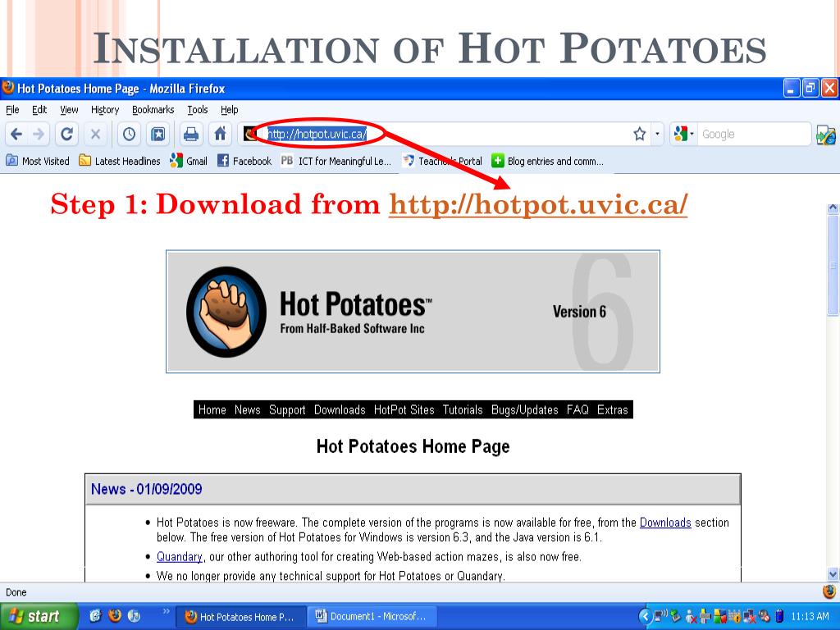Viewport: 840px width, 630px height.
Task: Click the Hot Potatoes Home Page heading
Action: pyautogui.click(x=413, y=446)
